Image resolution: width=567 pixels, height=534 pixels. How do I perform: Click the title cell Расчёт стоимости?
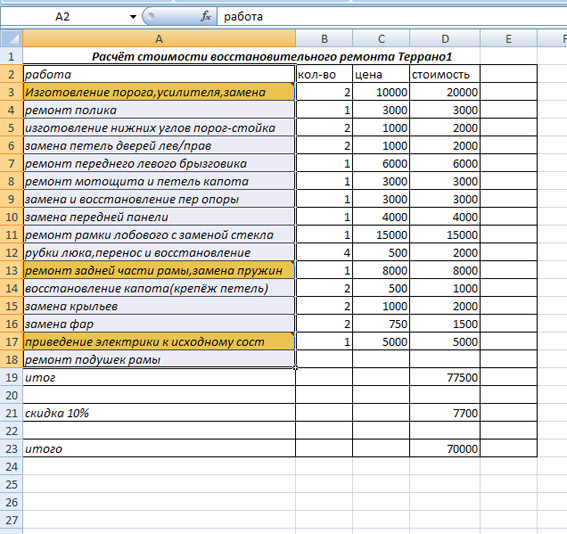click(x=272, y=56)
